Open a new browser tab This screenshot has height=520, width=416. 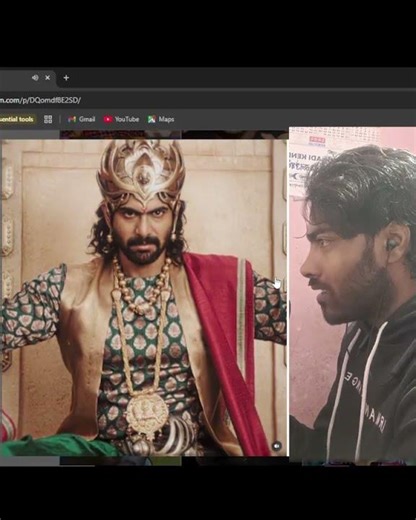coord(66,78)
